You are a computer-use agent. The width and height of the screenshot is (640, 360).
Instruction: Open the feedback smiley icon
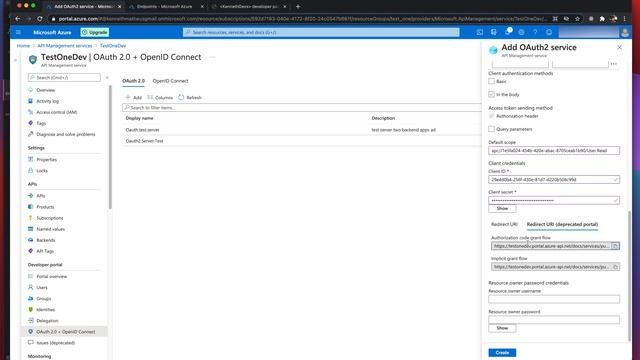coord(549,32)
